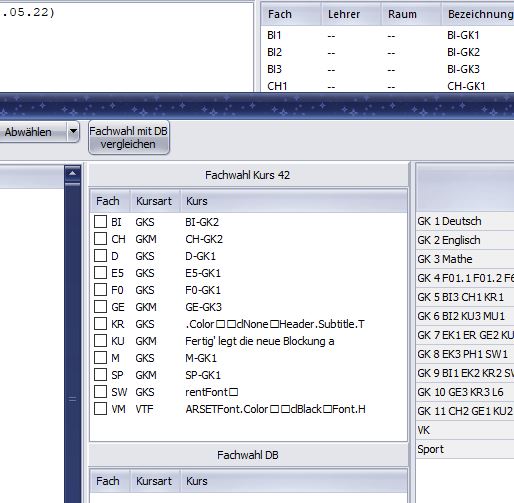Click Kursart header in Fachwahl Kurs 42

pyautogui.click(x=155, y=201)
